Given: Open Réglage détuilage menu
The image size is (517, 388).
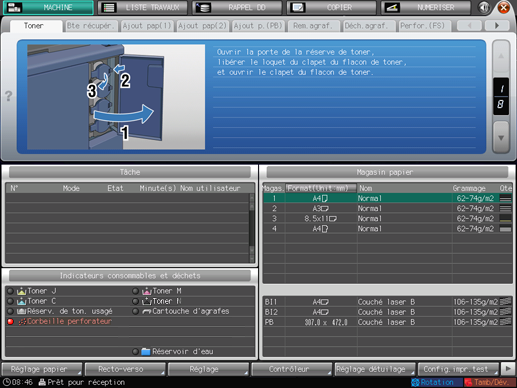Looking at the screenshot, I should click(x=375, y=369).
